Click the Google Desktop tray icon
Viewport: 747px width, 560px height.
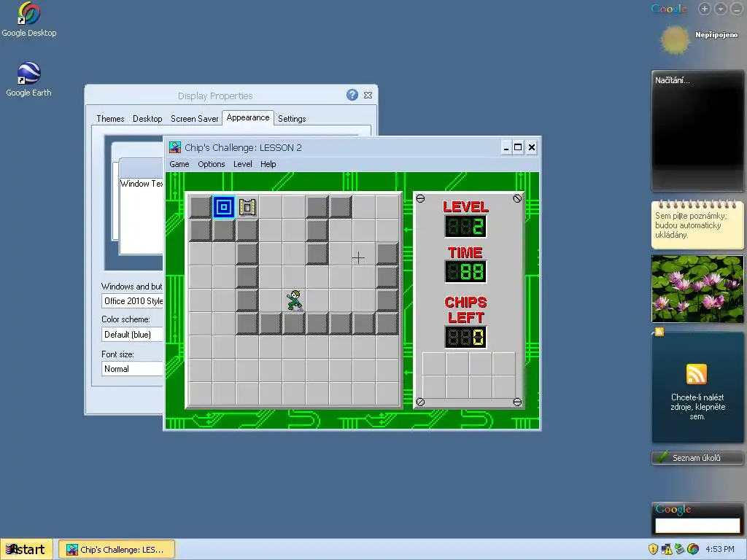(693, 549)
